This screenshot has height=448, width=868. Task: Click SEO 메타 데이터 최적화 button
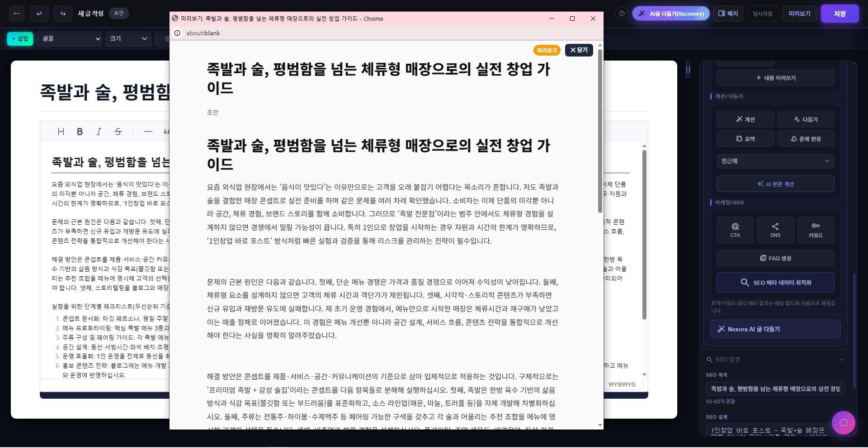(x=775, y=283)
